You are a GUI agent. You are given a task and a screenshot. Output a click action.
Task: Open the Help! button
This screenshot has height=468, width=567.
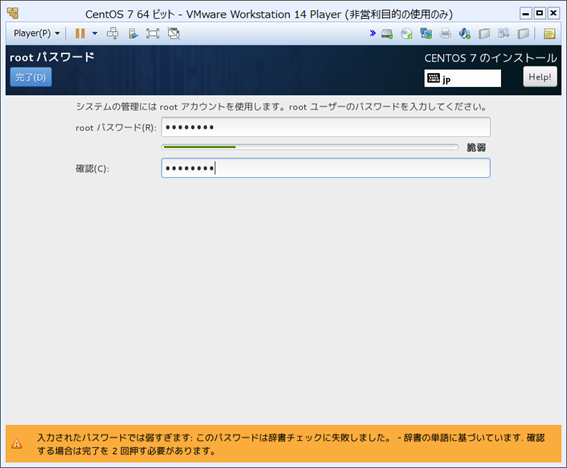pos(540,77)
